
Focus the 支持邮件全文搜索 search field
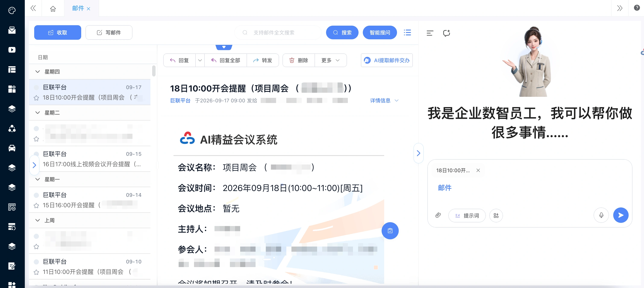click(278, 32)
